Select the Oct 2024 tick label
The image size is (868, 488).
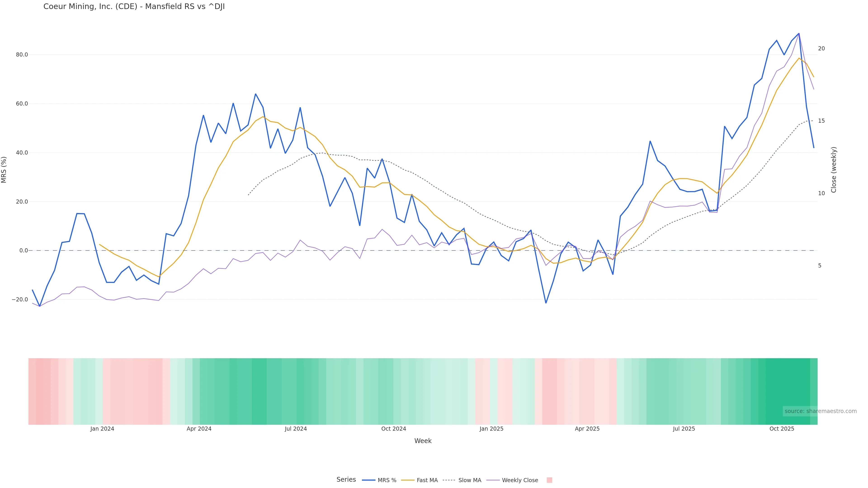tap(394, 429)
